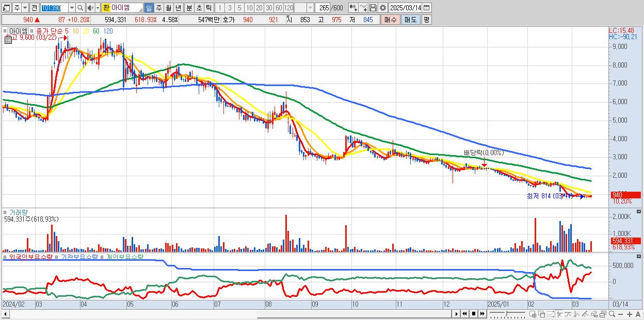Open the stock code history dropdown arrow
This screenshot has width=644, height=320.
pyautogui.click(x=72, y=8)
